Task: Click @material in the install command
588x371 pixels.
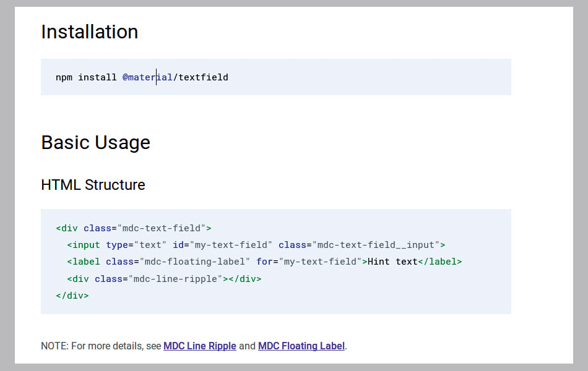Action: (x=147, y=77)
